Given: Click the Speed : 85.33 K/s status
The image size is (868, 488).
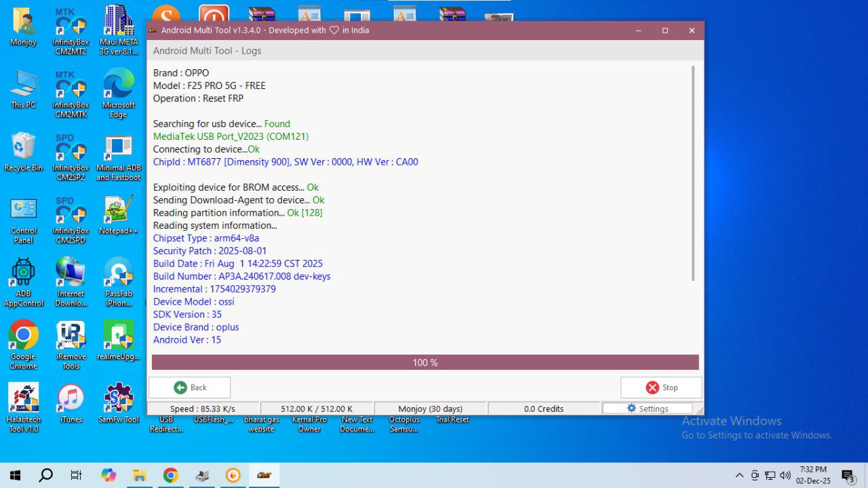Looking at the screenshot, I should coord(203,409).
